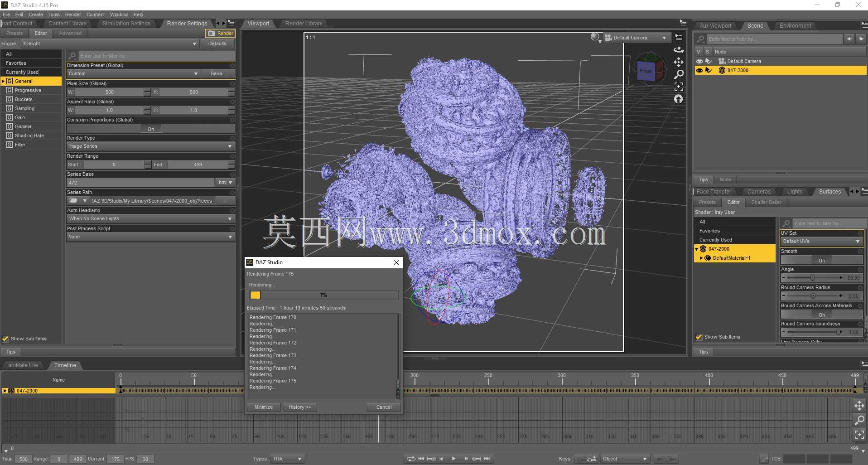The height and width of the screenshot is (465, 868).
Task: Click the Dimension Preset gear icon
Action: click(x=232, y=65)
